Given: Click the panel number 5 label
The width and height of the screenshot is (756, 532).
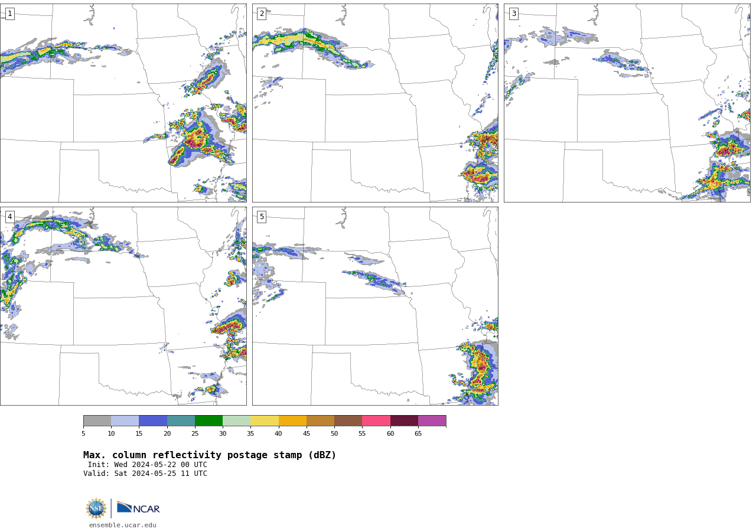Looking at the screenshot, I should tap(262, 217).
